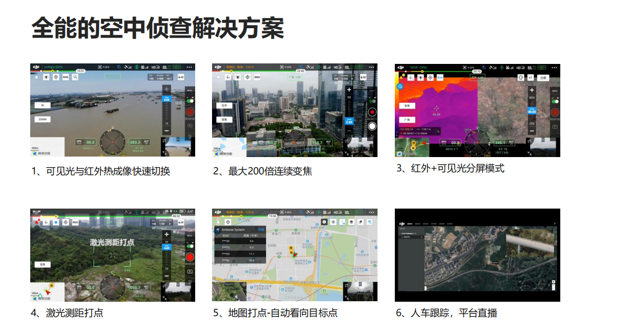This screenshot has height=327, width=644.
Task: Click the AE exposure lock icon
Action: (x=181, y=77)
